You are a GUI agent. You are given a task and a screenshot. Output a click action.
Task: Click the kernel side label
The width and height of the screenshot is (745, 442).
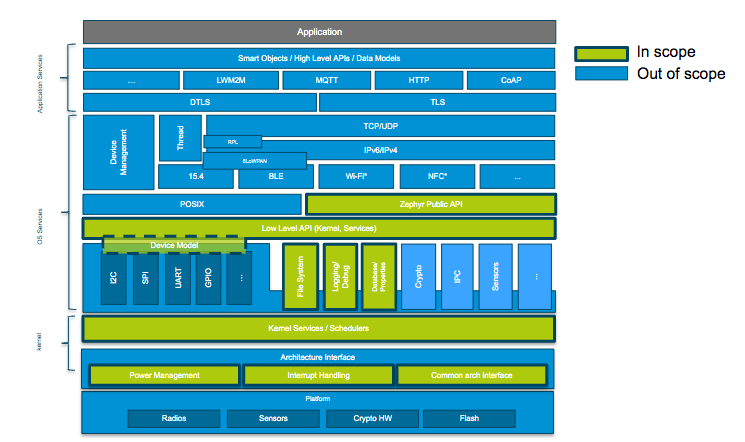pyautogui.click(x=39, y=342)
